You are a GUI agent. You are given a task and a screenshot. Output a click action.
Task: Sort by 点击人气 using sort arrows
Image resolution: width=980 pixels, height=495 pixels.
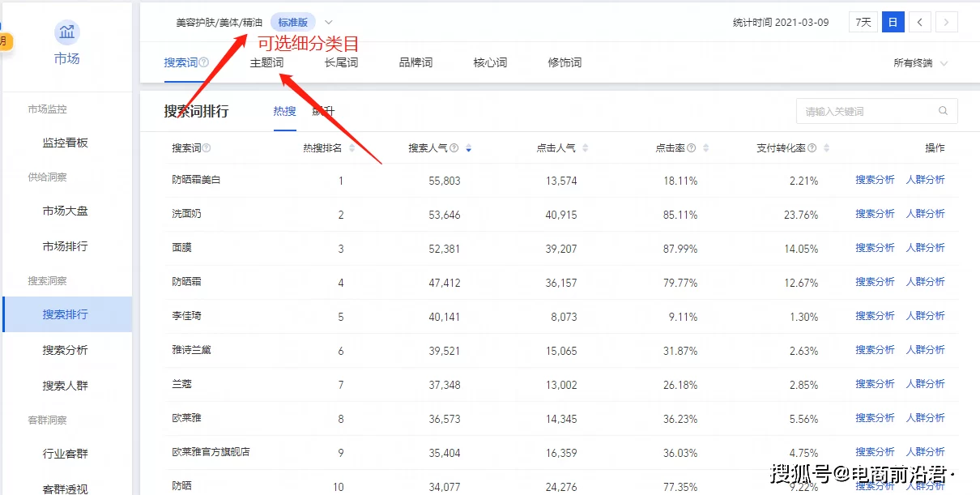coord(585,148)
